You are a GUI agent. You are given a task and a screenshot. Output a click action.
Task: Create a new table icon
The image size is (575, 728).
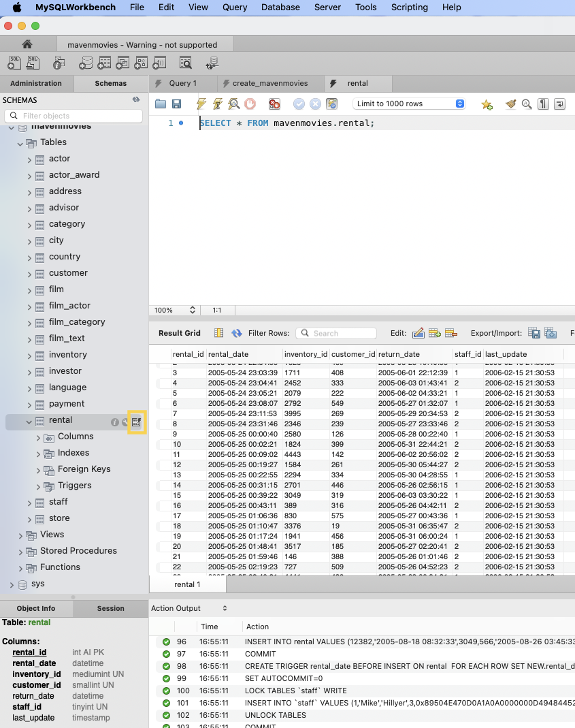pyautogui.click(x=104, y=62)
